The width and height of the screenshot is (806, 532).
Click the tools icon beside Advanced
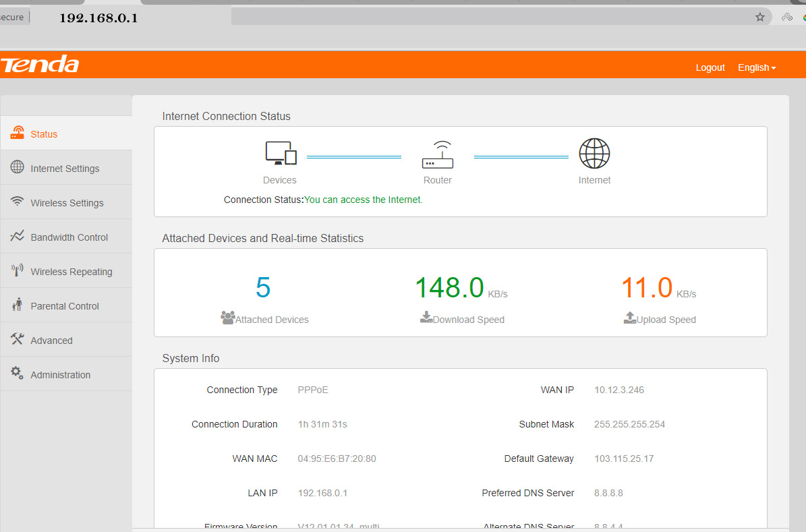pyautogui.click(x=18, y=339)
